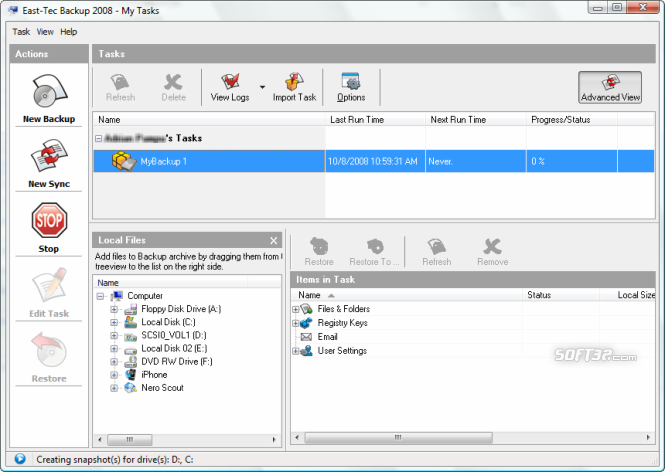
Task: Toggle the Advanced View button
Action: pyautogui.click(x=610, y=87)
